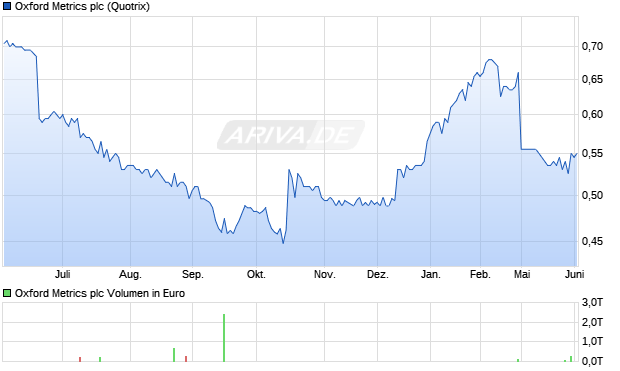Click the 'Oxford Metrics plc (Quotrix)' title
This screenshot has width=620, height=371.
click(x=82, y=7)
